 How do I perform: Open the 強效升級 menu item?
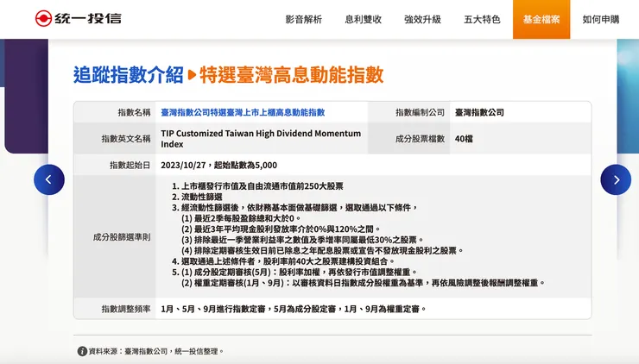422,20
